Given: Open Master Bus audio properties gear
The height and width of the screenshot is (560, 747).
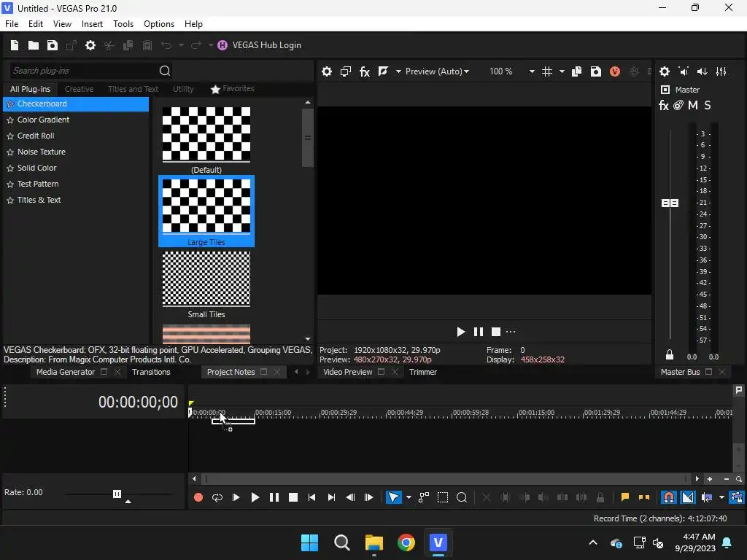Looking at the screenshot, I should click(x=665, y=71).
